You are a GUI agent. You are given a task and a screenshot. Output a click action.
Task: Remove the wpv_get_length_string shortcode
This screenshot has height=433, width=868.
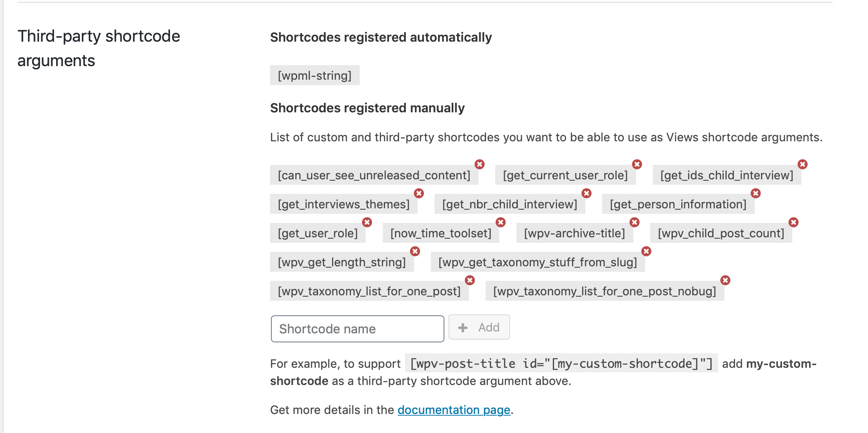415,251
